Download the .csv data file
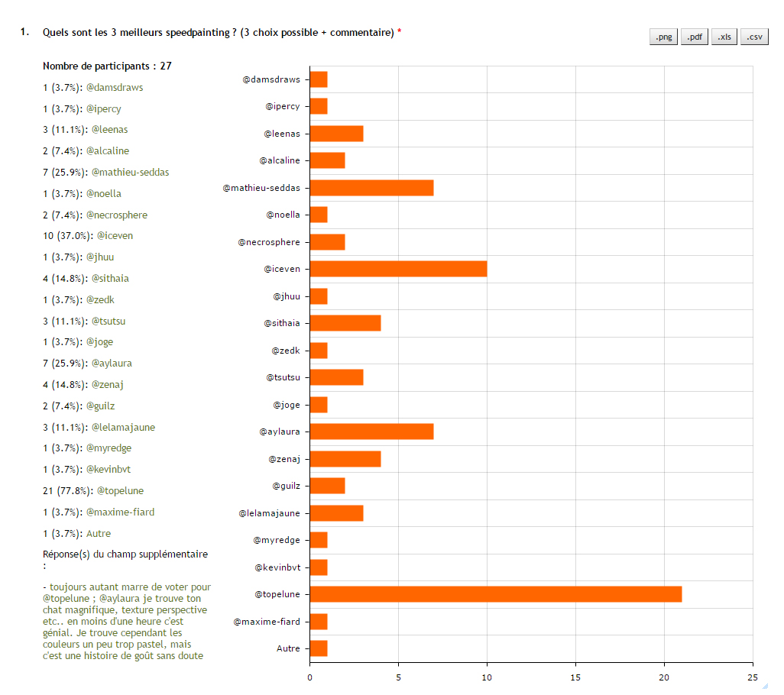 pyautogui.click(x=754, y=37)
